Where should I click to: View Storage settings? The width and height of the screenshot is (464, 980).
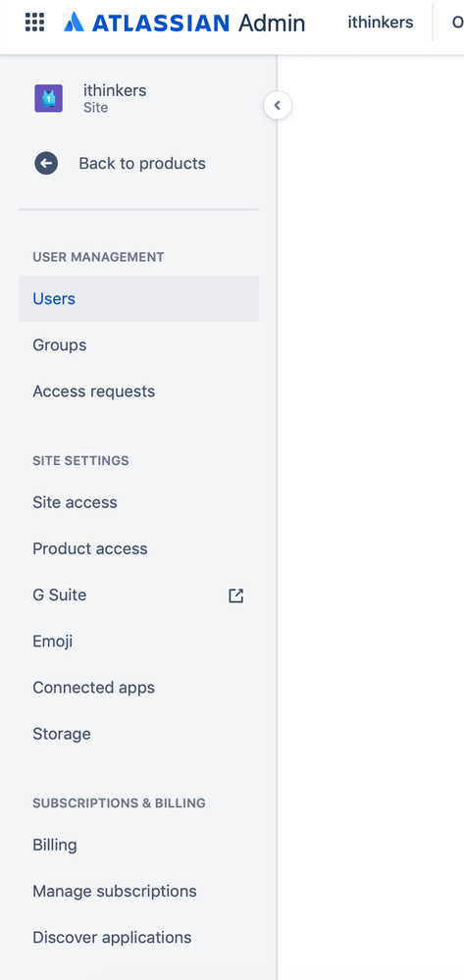[139, 734]
